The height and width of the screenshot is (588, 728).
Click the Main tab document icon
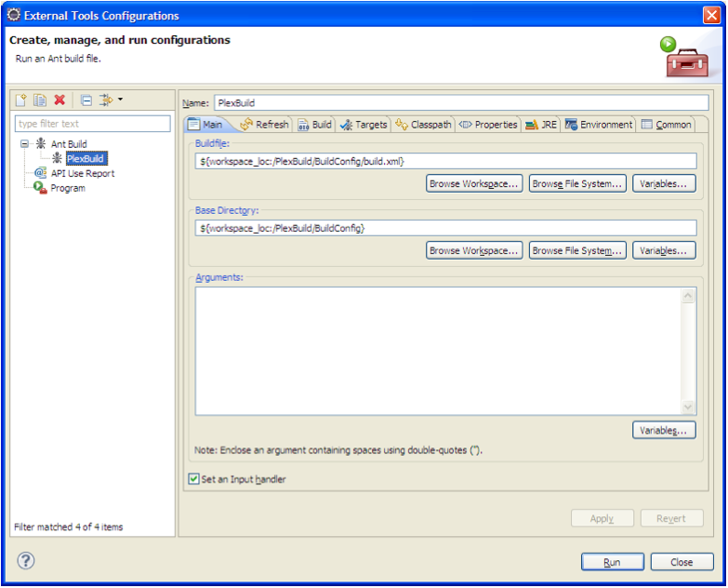pos(194,125)
